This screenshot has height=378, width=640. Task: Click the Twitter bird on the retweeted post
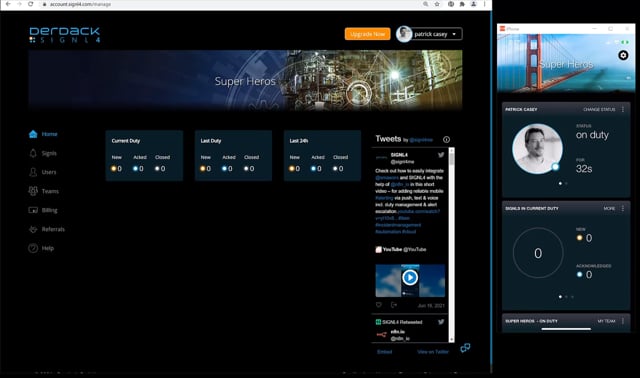tap(441, 322)
